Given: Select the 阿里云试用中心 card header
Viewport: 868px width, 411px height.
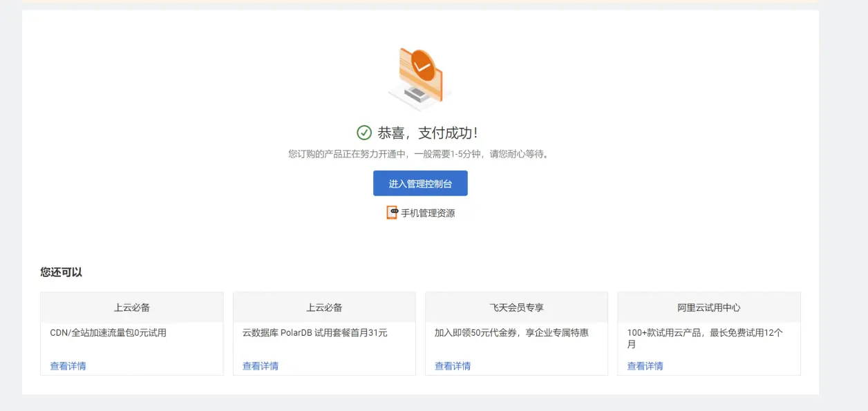Looking at the screenshot, I should [709, 307].
